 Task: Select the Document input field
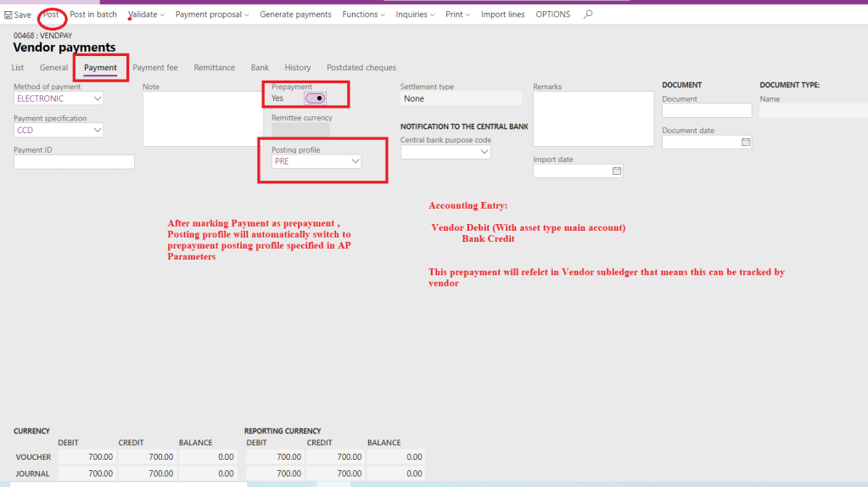(706, 111)
